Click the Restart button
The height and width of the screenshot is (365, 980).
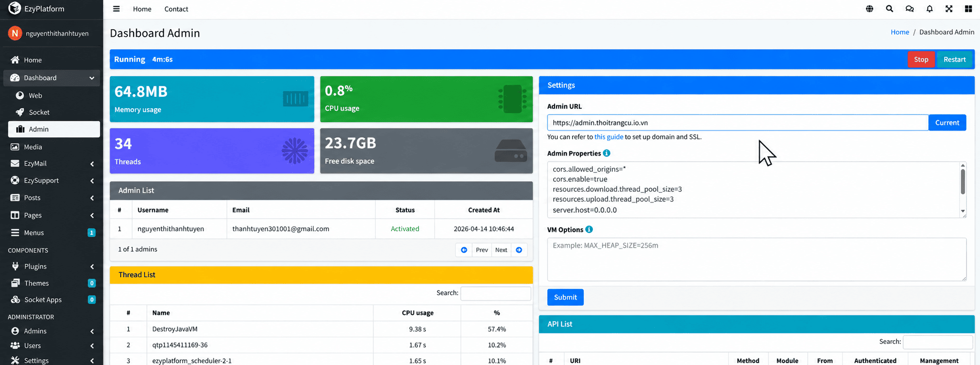[954, 59]
